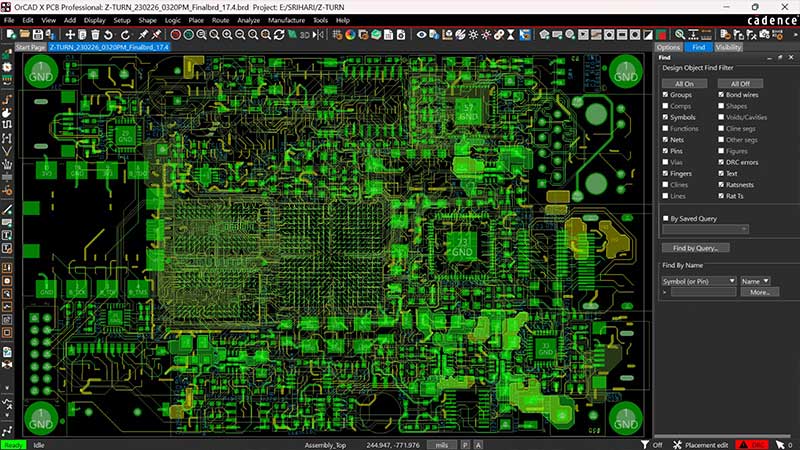Viewport: 800px width, 450px height.
Task: Toggle the Pins checkbox
Action: [x=665, y=151]
